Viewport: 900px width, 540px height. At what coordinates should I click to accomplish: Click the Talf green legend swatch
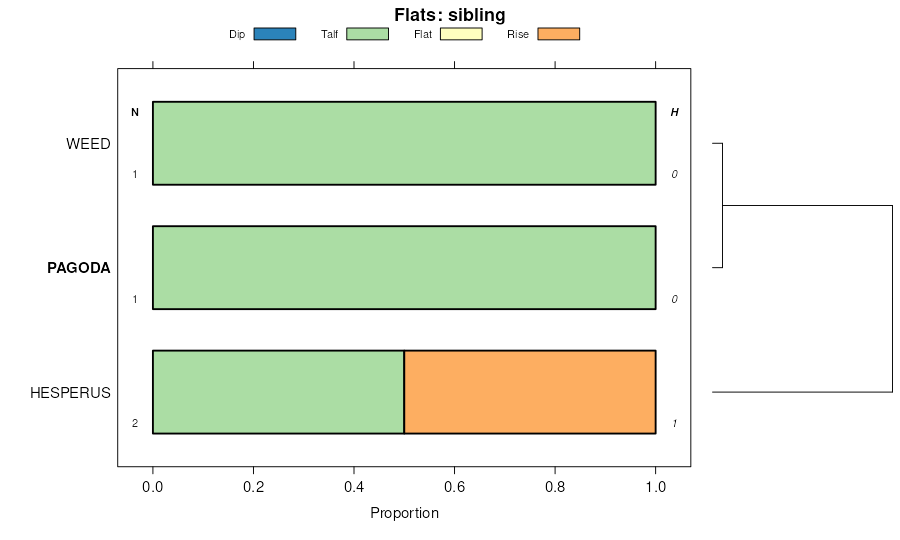click(x=367, y=34)
